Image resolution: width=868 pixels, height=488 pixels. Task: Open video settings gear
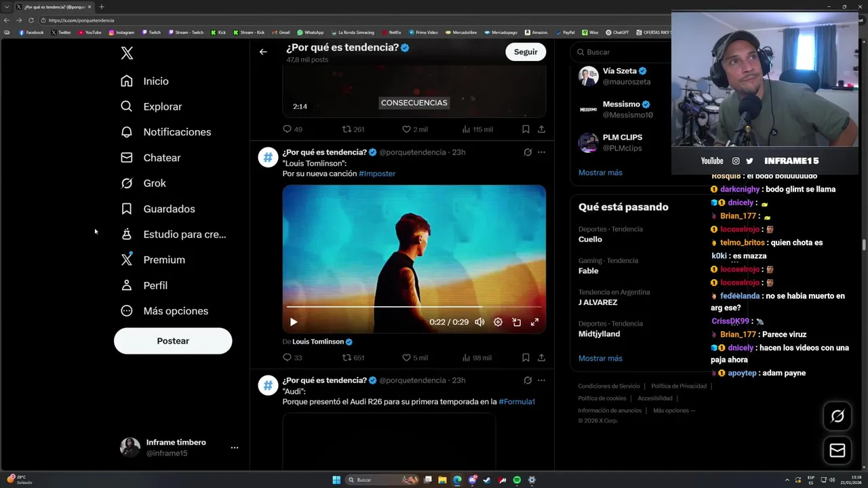[x=498, y=323]
